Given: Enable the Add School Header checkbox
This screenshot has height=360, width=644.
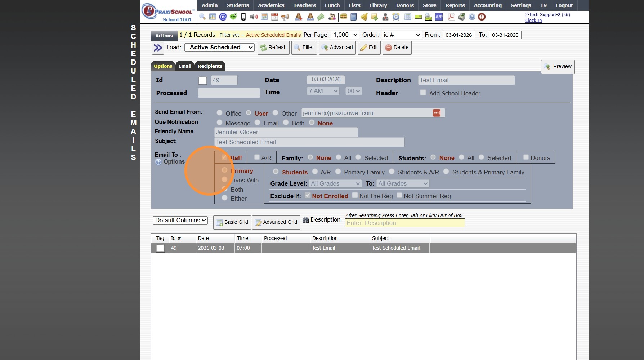Looking at the screenshot, I should tap(423, 93).
